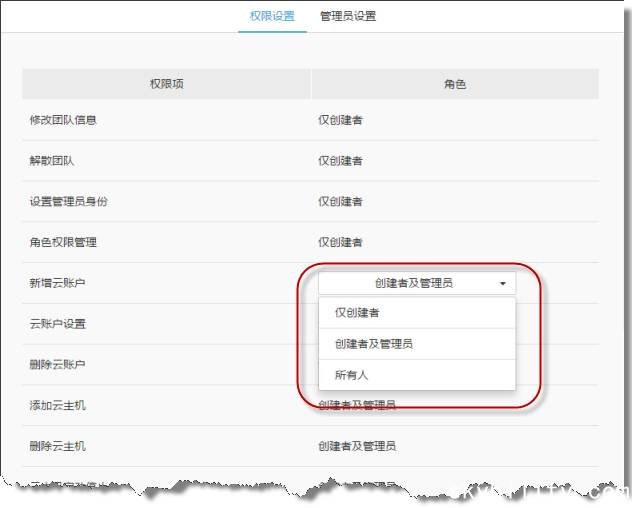
Task: Select the 添加云主机 permission row
Action: 57,405
